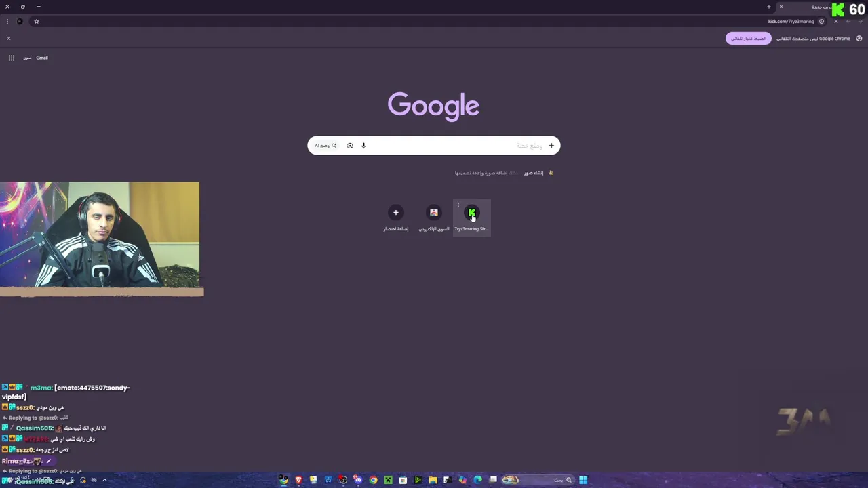This screenshot has height=488, width=868.
Task: Launch Microsoft Edge from the taskbar
Action: (x=477, y=480)
